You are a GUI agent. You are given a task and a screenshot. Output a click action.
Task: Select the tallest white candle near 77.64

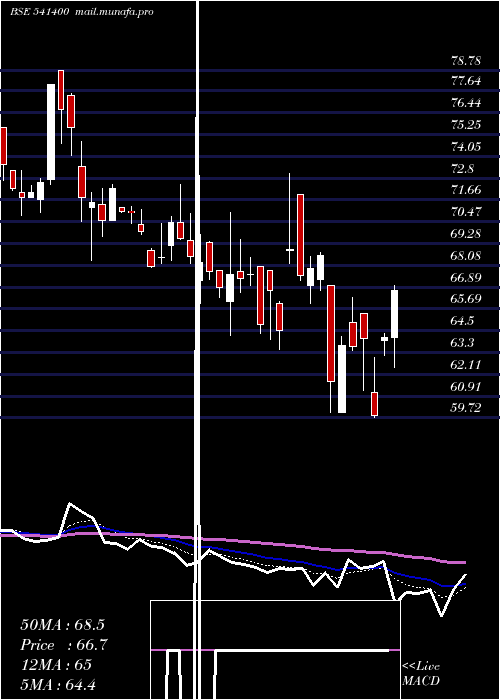point(51,132)
